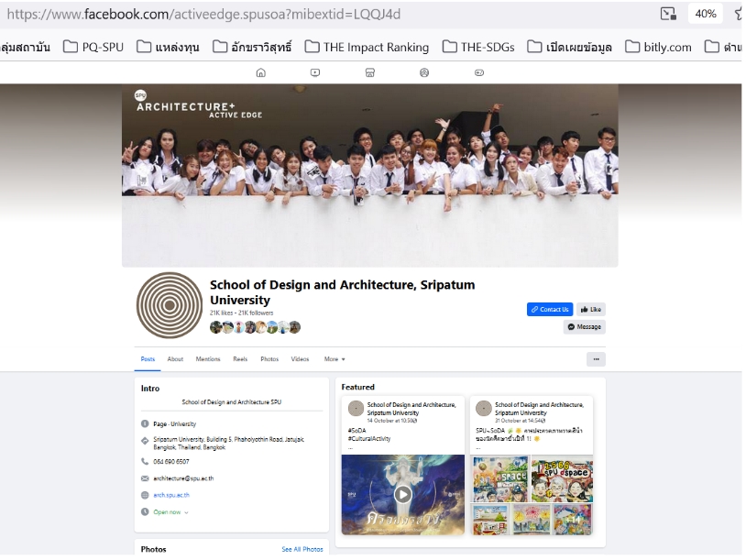The width and height of the screenshot is (746, 560).
Task: Click the page title School of Design and Architecture
Action: point(342,292)
